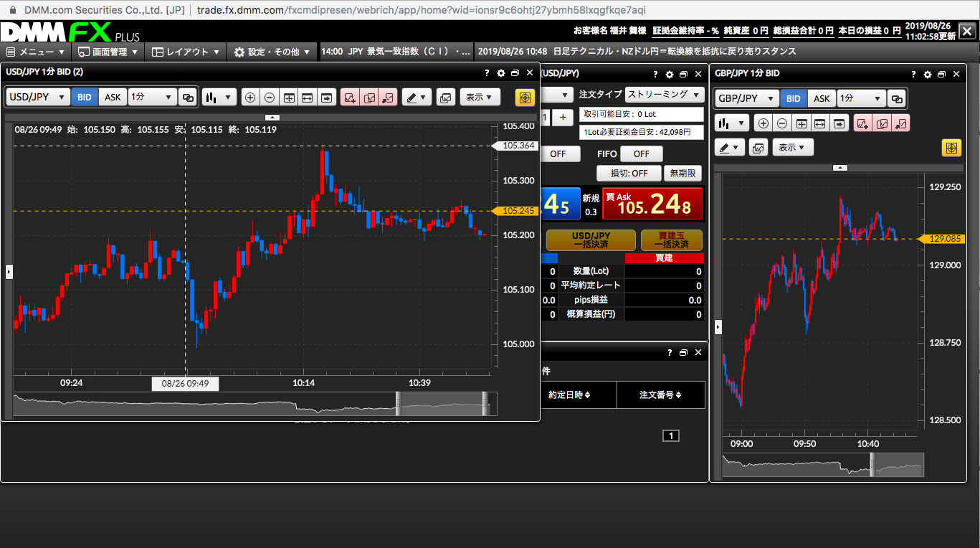The image size is (980, 548).
Task: Click the first pink add-order icon on USD/JPY chart
Action: [350, 98]
